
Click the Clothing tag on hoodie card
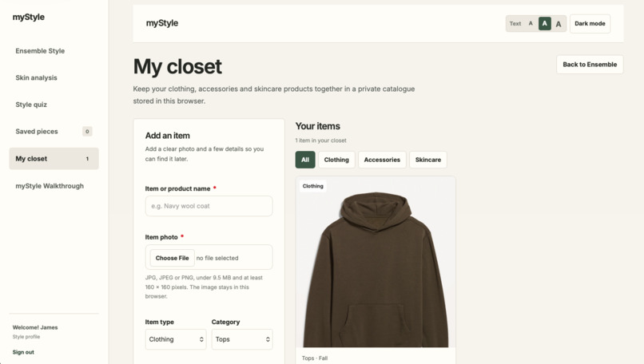tap(313, 186)
